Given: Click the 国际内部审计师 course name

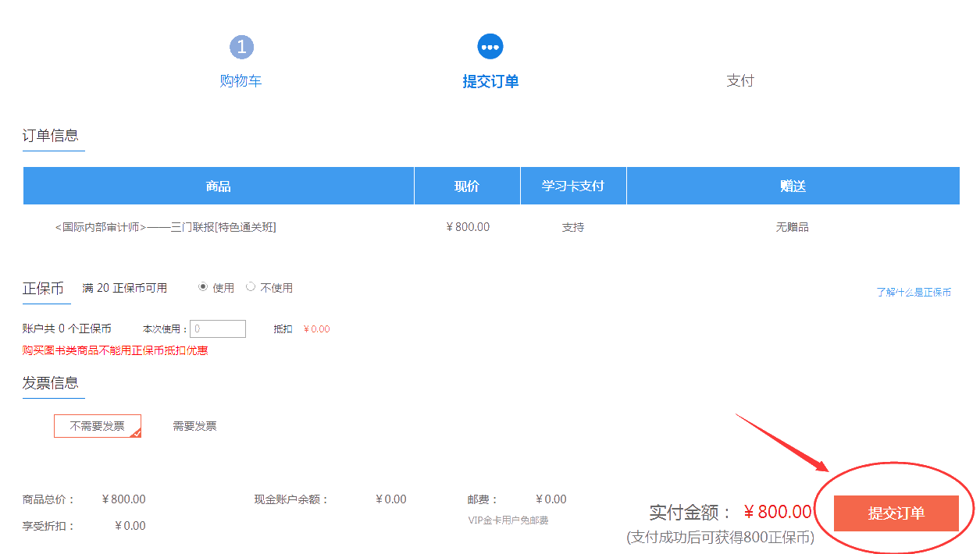Looking at the screenshot, I should pos(166,227).
